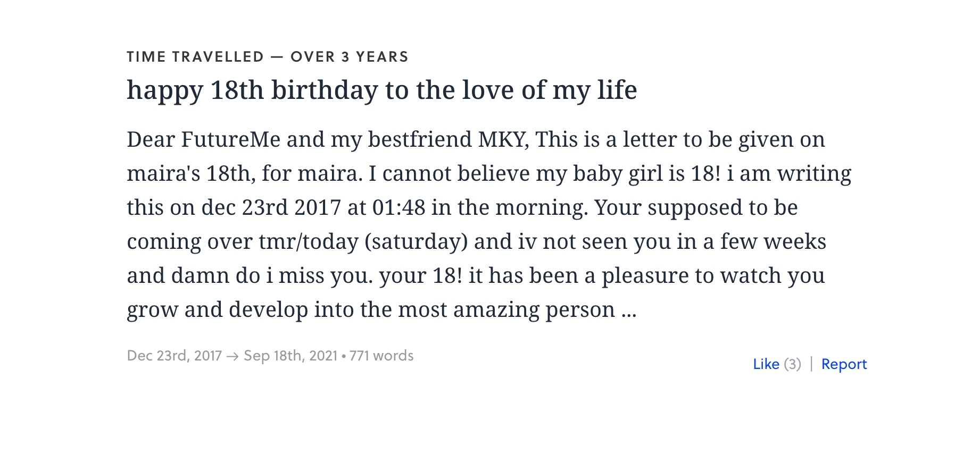The height and width of the screenshot is (453, 980).
Task: Click 'pleasure to watch you' in the excerpt
Action: pyautogui.click(x=713, y=275)
